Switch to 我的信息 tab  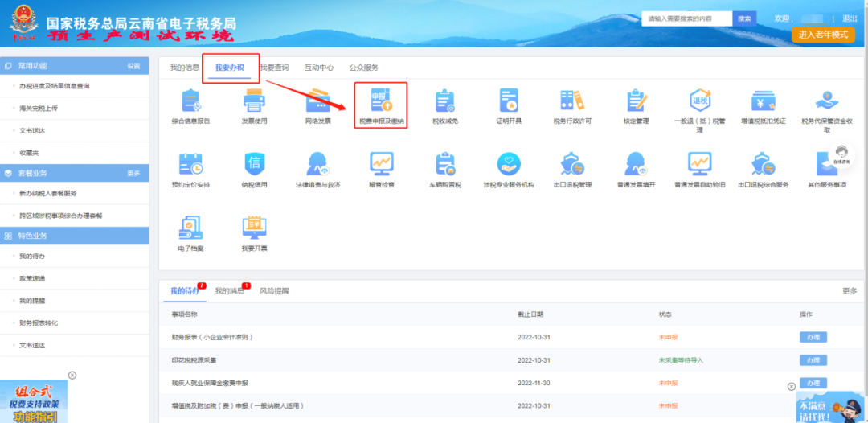185,68
